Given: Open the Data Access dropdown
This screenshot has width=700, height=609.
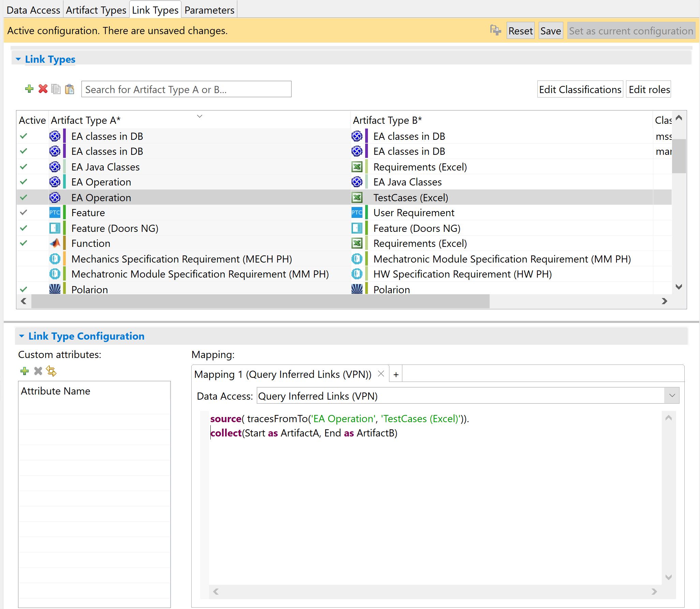Looking at the screenshot, I should (x=672, y=396).
